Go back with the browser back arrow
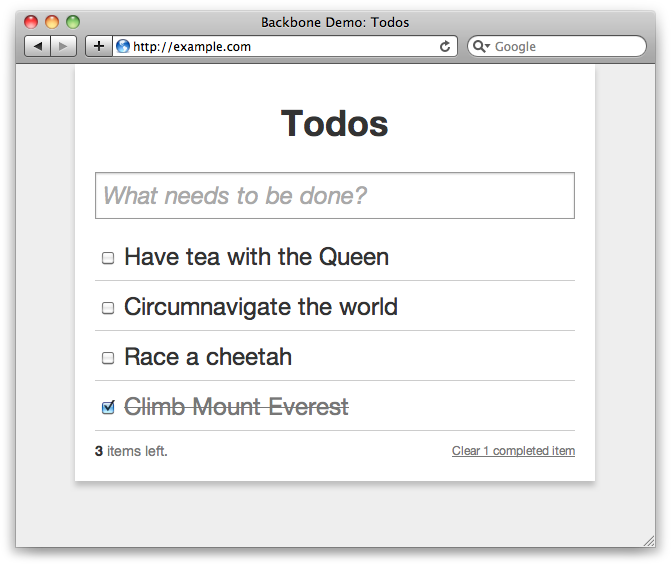Image resolution: width=671 pixels, height=564 pixels. coord(38,46)
